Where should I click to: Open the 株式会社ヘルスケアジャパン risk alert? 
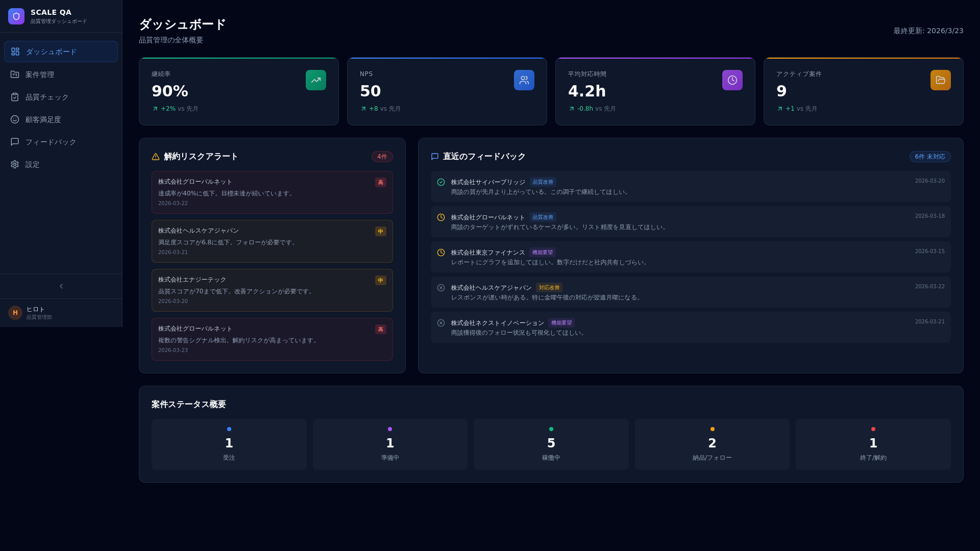click(x=272, y=241)
